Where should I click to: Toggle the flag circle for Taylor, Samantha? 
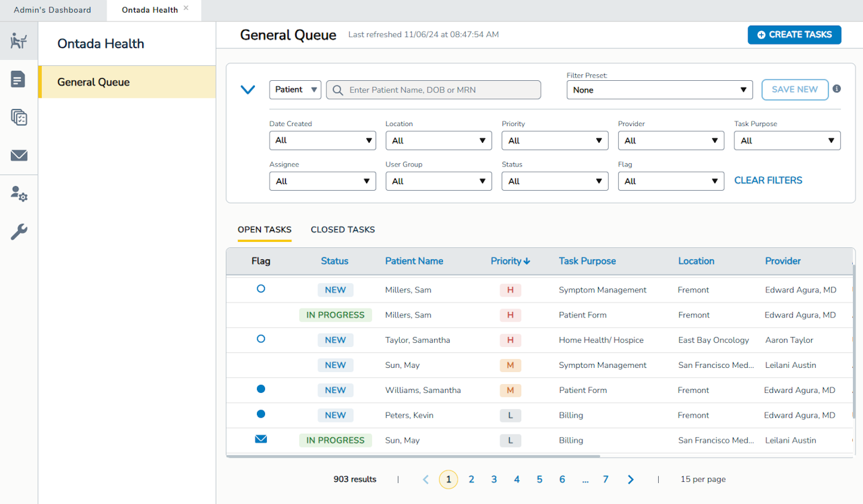pyautogui.click(x=261, y=339)
